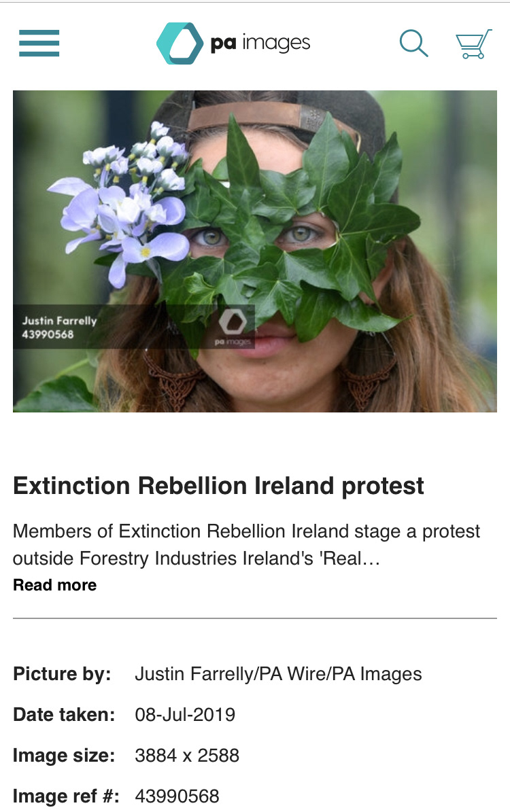Open the ivy mask protester photo
Screen dimensions: 510x812
coord(255,251)
